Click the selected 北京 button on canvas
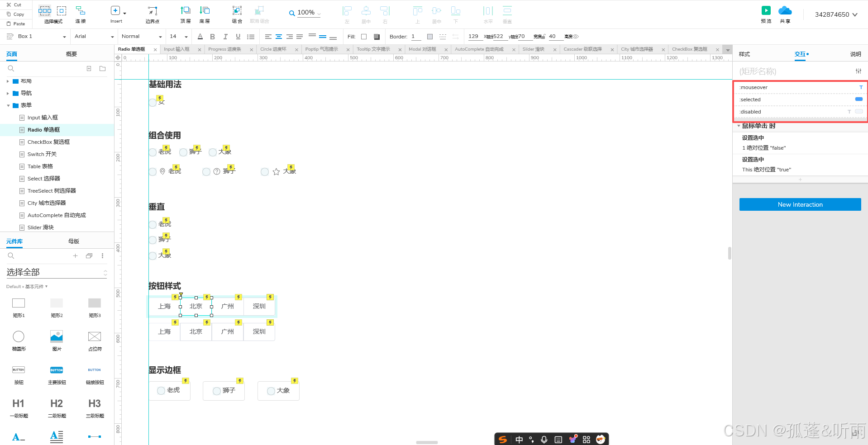 click(196, 307)
